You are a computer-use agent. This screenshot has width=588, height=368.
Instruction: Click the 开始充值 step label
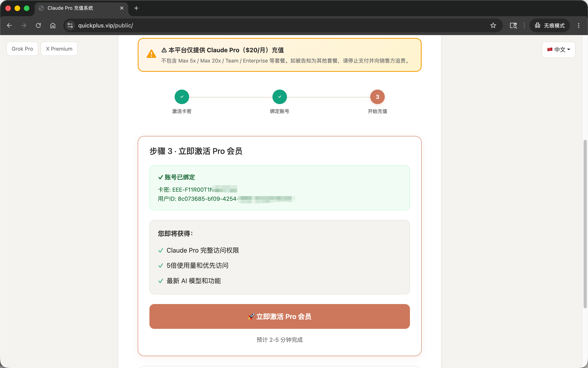pos(377,111)
